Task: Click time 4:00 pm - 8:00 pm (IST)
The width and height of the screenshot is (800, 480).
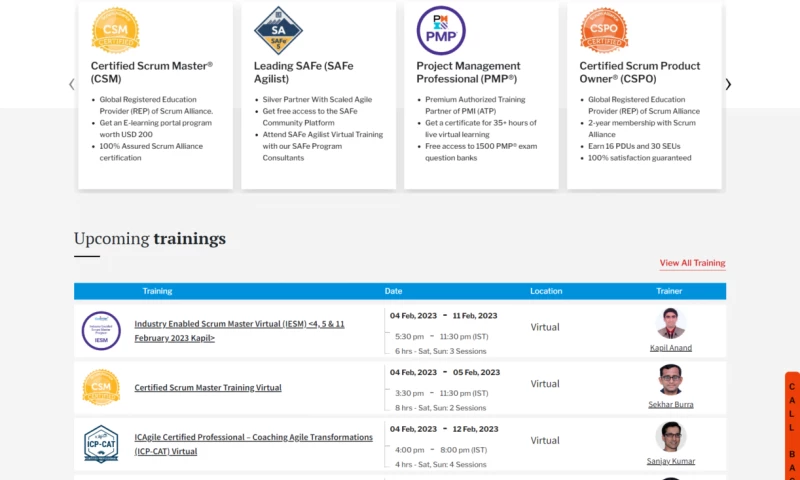Action: [441, 450]
